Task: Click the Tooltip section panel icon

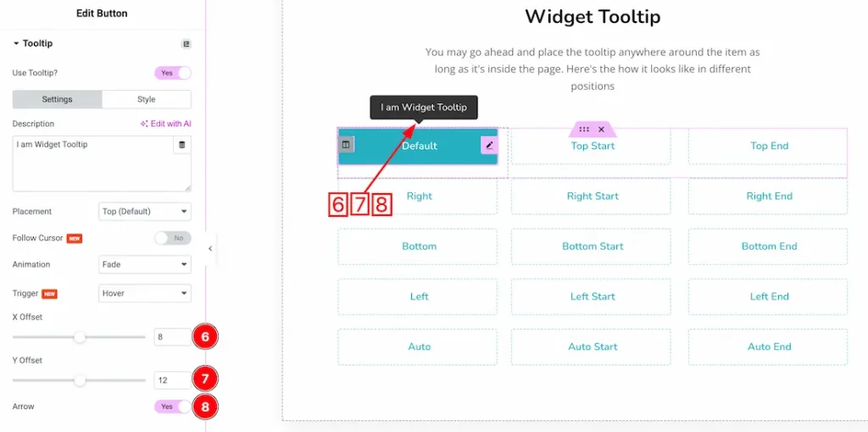Action: pos(186,44)
